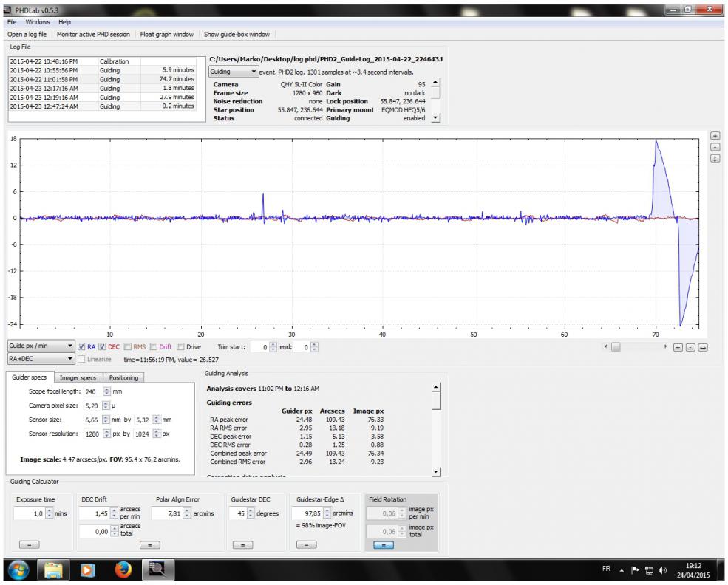Viewport: 728px width, 585px height.
Task: Open the Help menu
Action: [64, 22]
